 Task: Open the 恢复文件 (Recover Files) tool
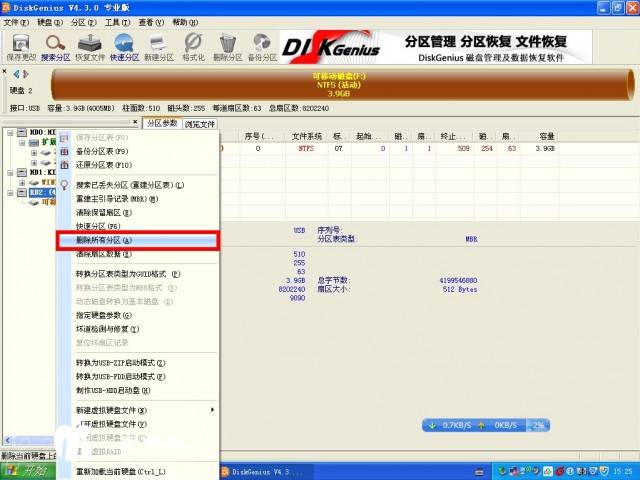[91, 47]
